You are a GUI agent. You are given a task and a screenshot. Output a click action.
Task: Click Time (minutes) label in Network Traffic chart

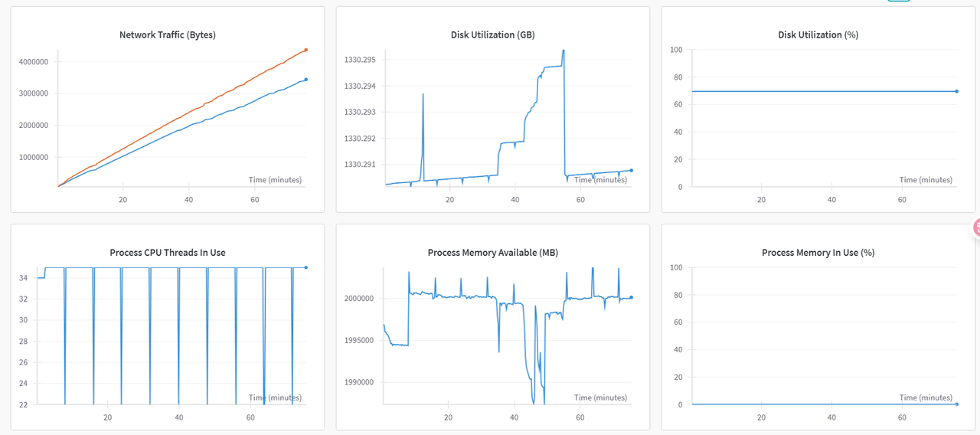click(x=275, y=180)
